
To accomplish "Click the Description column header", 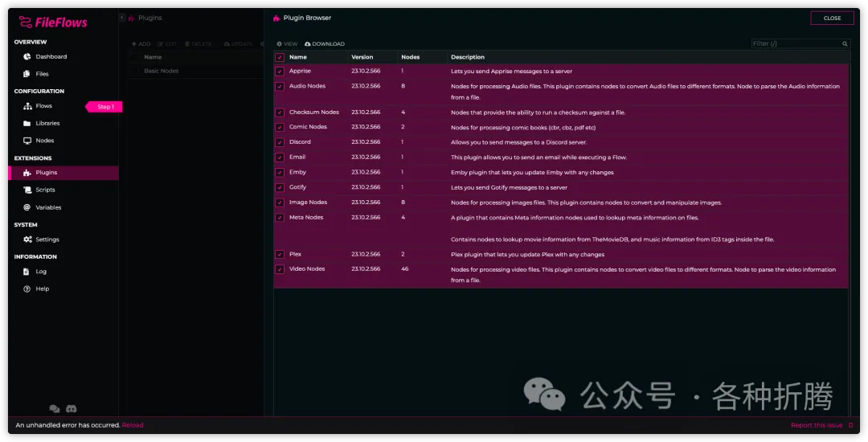I will coord(467,57).
